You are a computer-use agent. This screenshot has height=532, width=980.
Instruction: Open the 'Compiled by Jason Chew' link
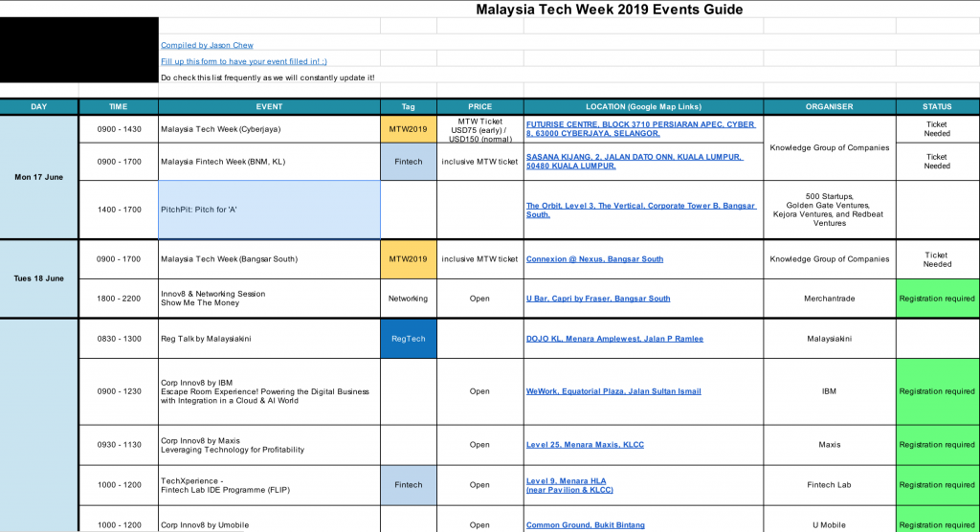pos(207,45)
